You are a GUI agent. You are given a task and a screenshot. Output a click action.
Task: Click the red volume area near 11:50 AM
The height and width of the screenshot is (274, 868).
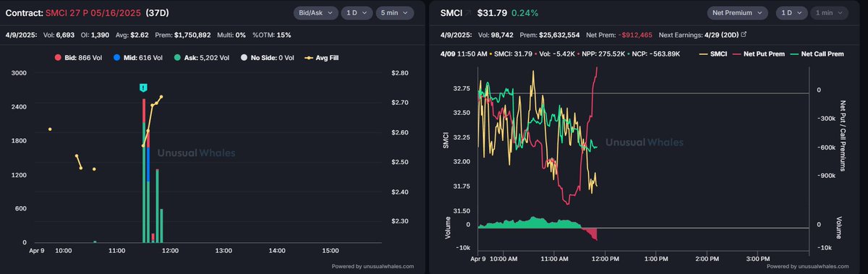[x=591, y=233]
